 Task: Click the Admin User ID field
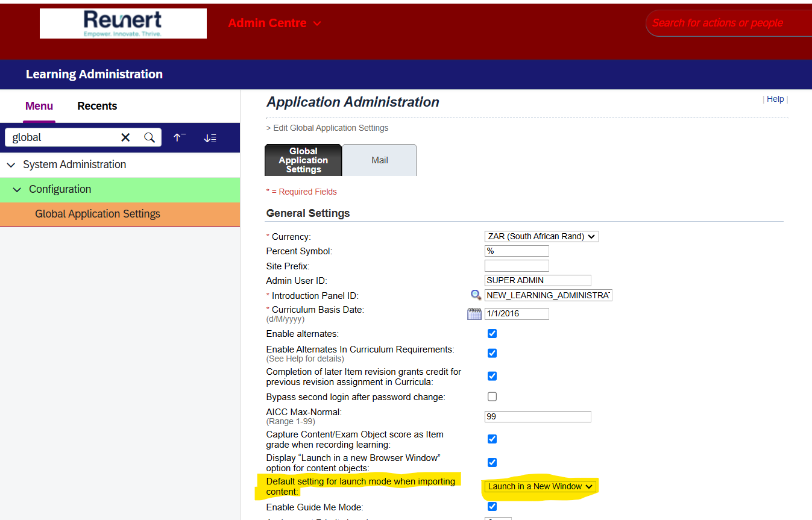[538, 280]
